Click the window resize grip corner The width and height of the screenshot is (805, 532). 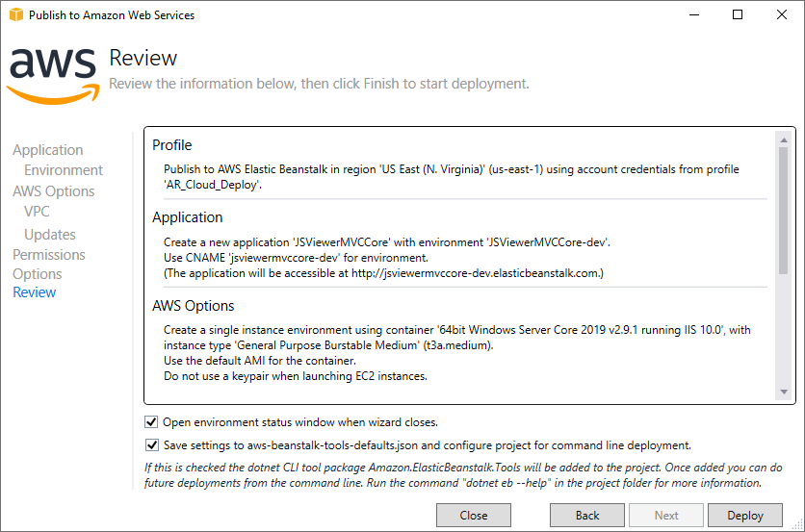point(797,524)
